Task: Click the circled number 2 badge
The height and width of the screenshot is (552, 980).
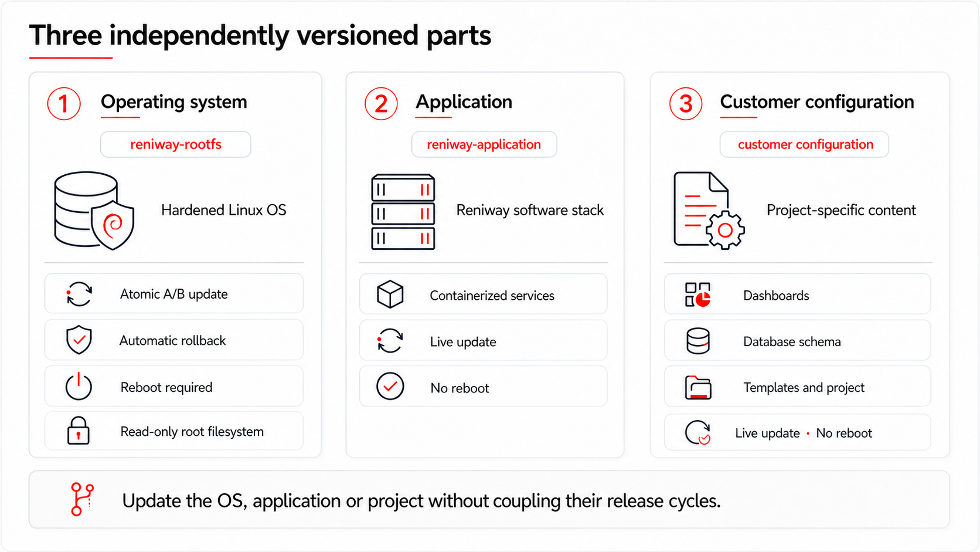Action: point(381,104)
